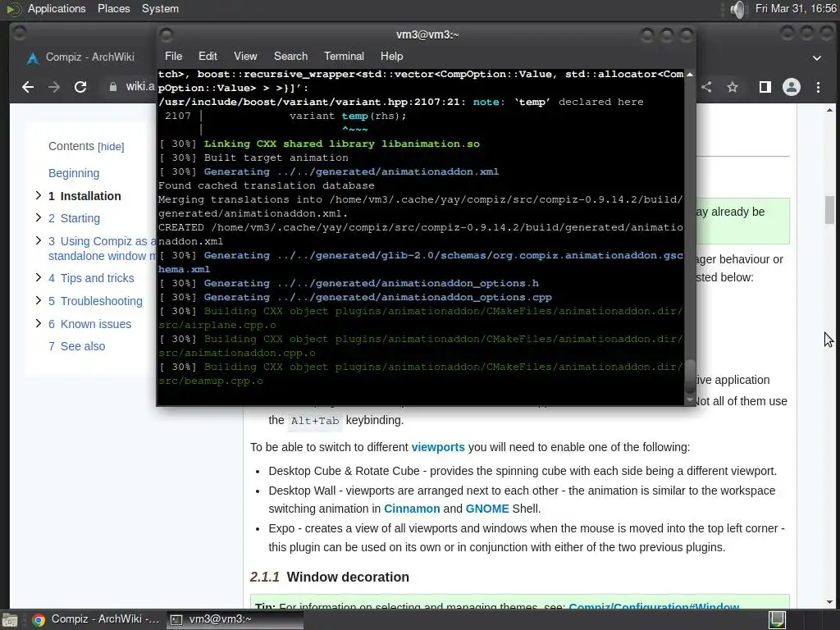840x630 pixels.
Task: Follow the viewports link
Action: click(x=438, y=447)
